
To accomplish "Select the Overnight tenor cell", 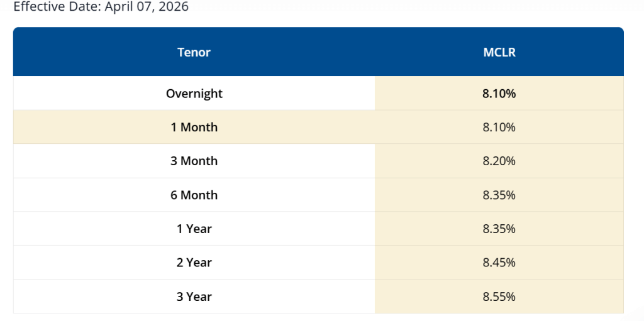I will click(194, 94).
